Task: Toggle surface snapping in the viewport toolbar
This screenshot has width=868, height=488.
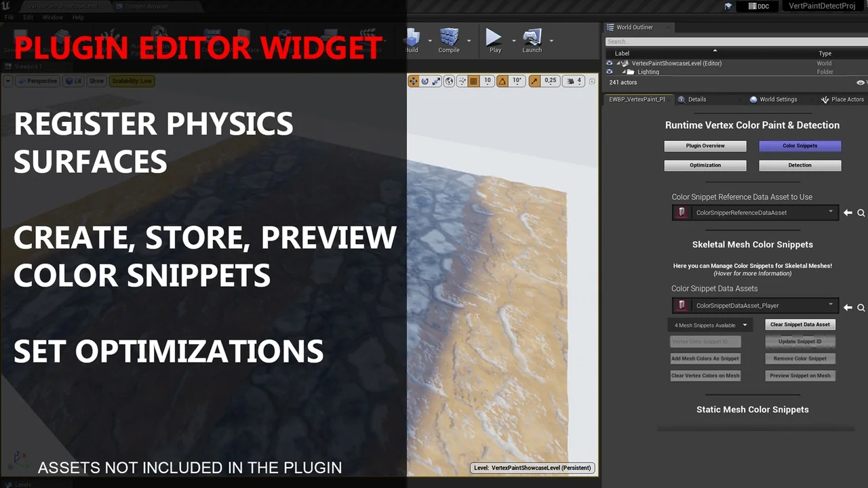Action: point(462,81)
